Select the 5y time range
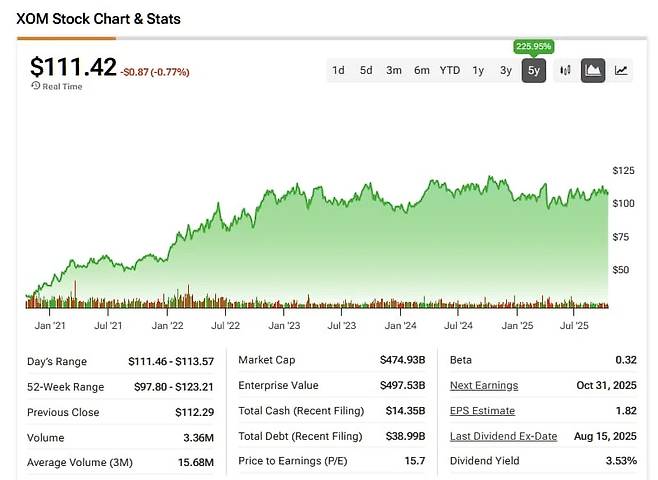Screen dimensions: 658x480 pyautogui.click(x=533, y=70)
